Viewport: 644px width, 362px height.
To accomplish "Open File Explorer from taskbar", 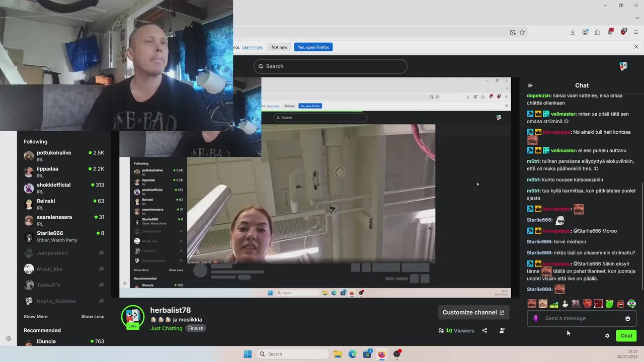I will [338, 354].
